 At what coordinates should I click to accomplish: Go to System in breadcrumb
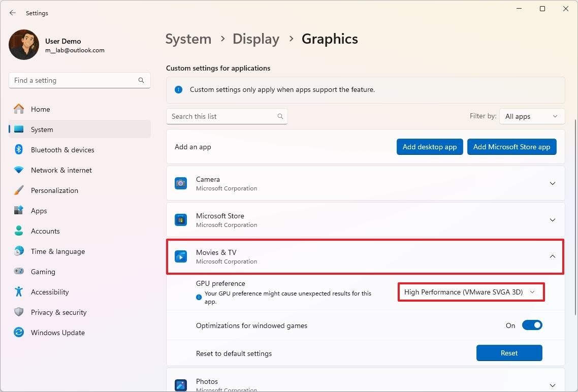tap(188, 39)
